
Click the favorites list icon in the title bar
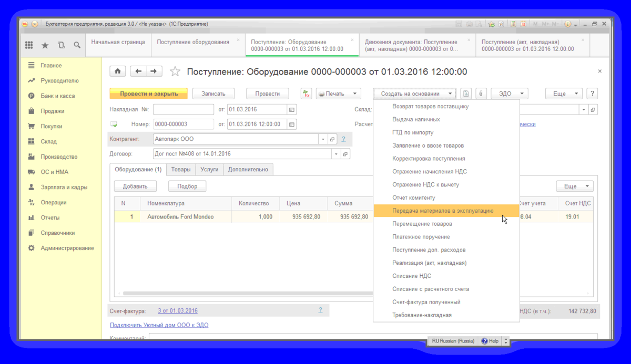click(502, 24)
